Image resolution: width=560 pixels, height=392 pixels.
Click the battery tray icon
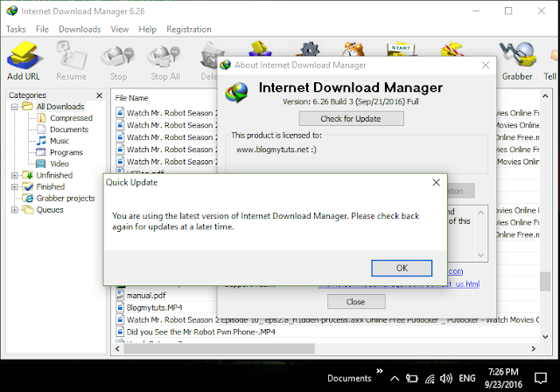[x=412, y=378]
